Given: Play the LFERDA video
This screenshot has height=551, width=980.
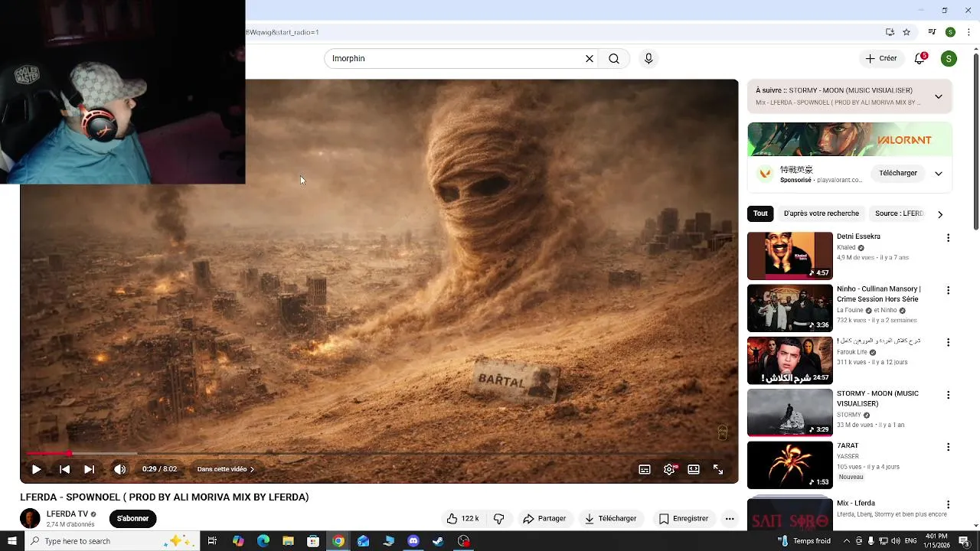Looking at the screenshot, I should tap(36, 469).
